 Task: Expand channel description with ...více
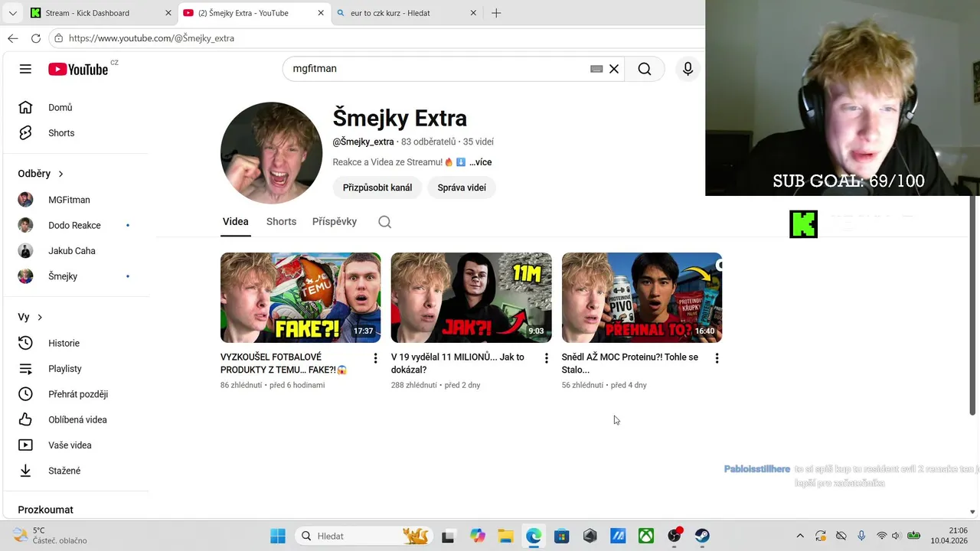coord(480,162)
